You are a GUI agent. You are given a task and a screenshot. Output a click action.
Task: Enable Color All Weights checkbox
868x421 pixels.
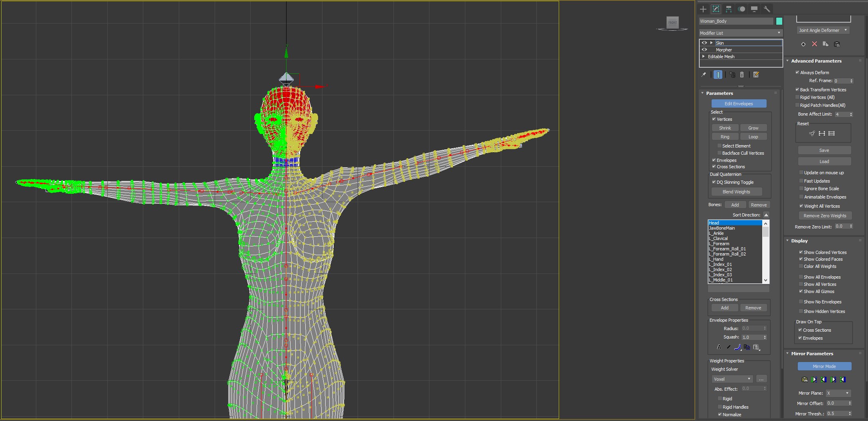(x=801, y=266)
